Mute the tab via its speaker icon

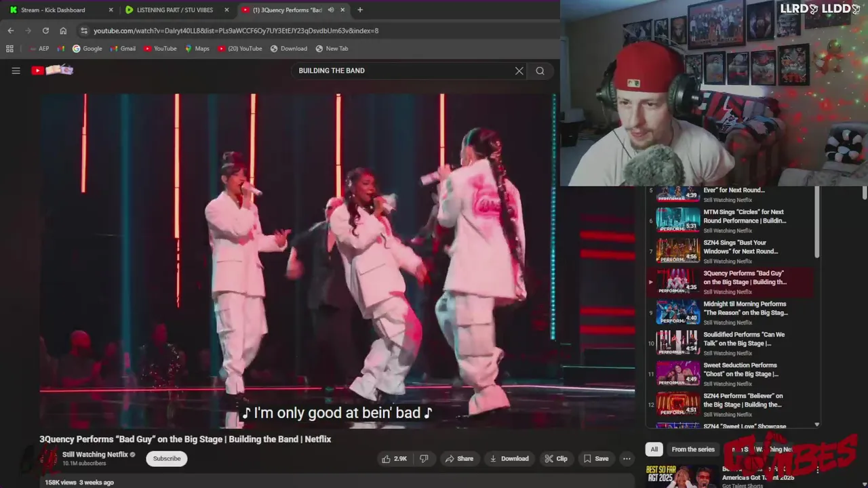point(331,10)
